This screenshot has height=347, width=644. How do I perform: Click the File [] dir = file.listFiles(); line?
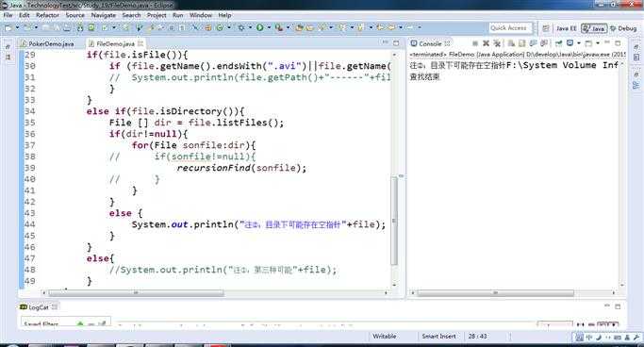[196, 123]
